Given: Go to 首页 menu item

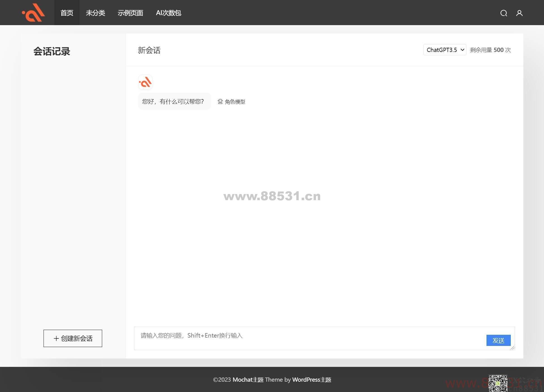Looking at the screenshot, I should pyautogui.click(x=67, y=13).
